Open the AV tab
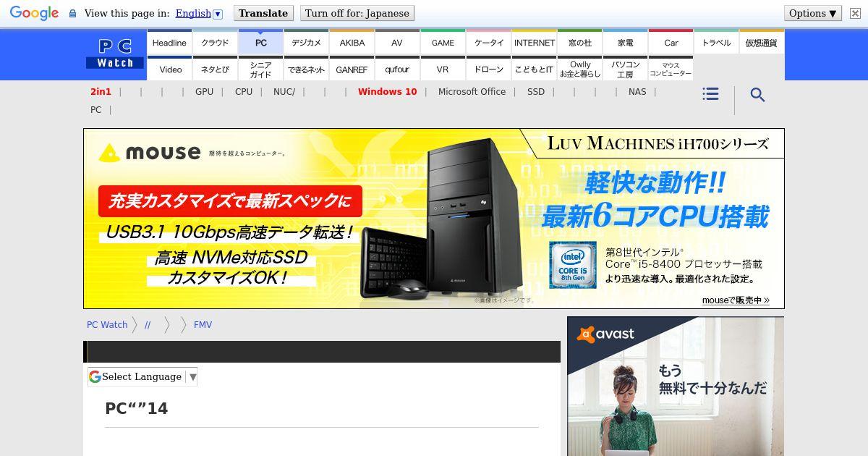The height and width of the screenshot is (456, 868). (x=397, y=42)
